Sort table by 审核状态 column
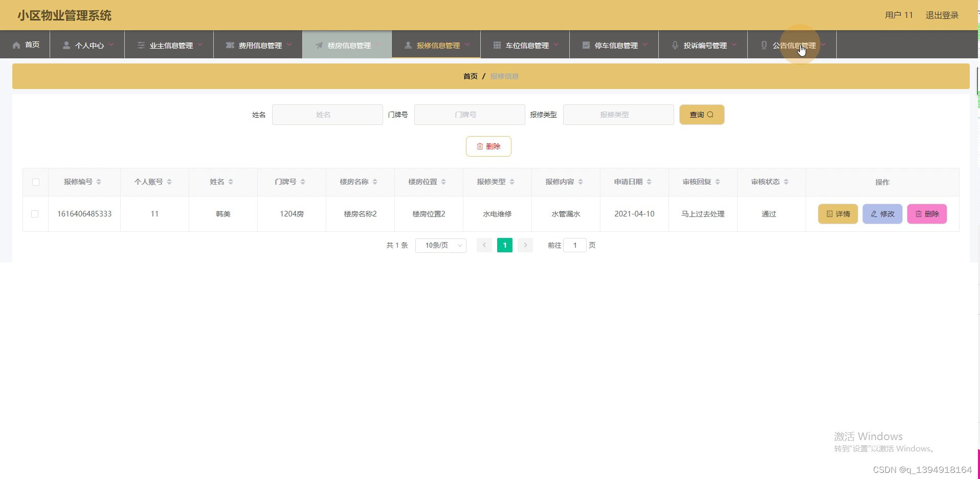Screen dimensions: 980x479 click(786, 182)
